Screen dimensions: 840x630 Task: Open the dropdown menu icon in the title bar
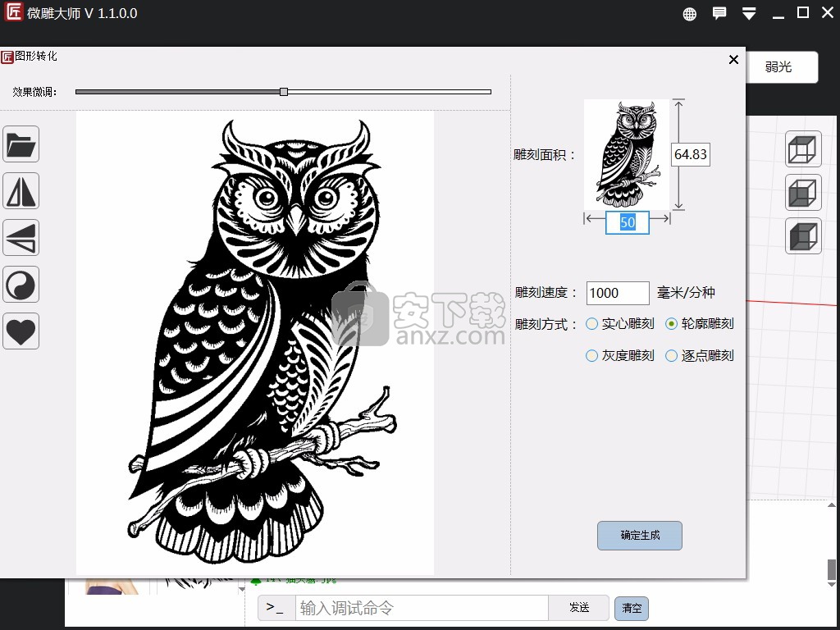(x=749, y=14)
